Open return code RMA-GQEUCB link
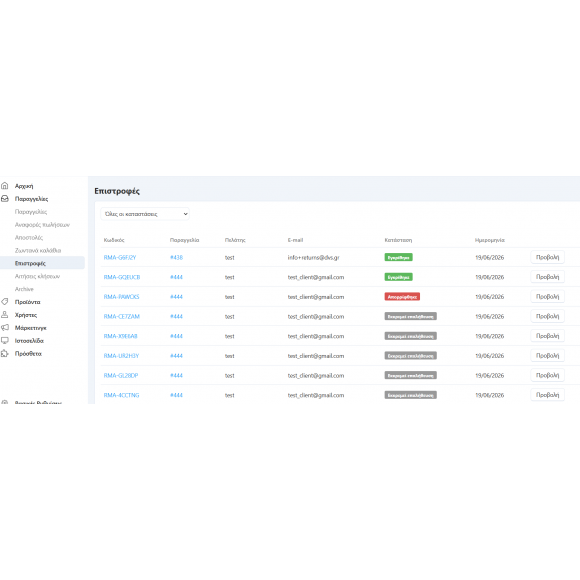This screenshot has height=580, width=580. [x=122, y=277]
